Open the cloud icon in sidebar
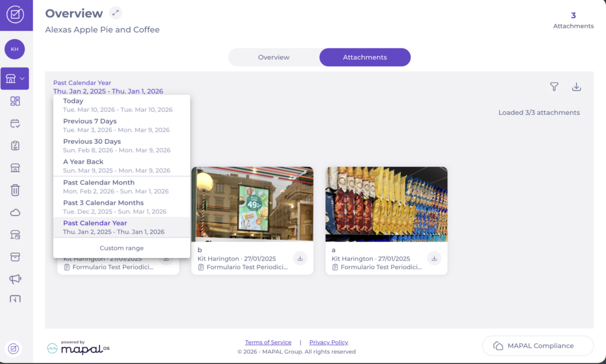The image size is (606, 364). [15, 212]
